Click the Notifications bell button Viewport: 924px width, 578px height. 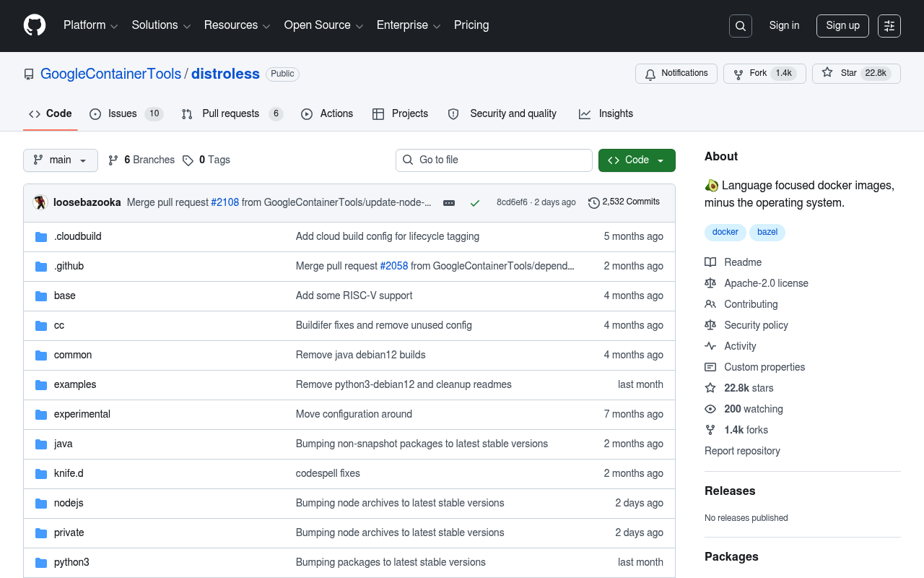pos(676,74)
